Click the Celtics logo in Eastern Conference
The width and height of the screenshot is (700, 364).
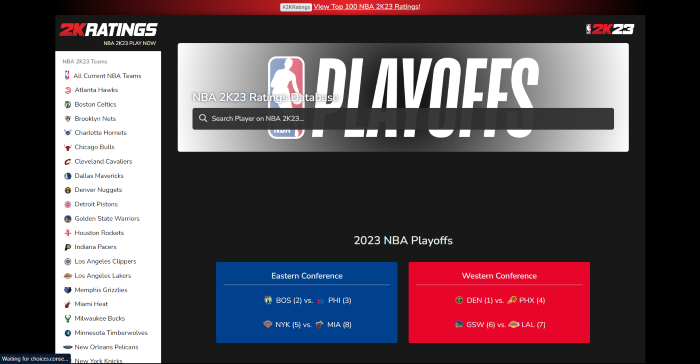(x=268, y=300)
